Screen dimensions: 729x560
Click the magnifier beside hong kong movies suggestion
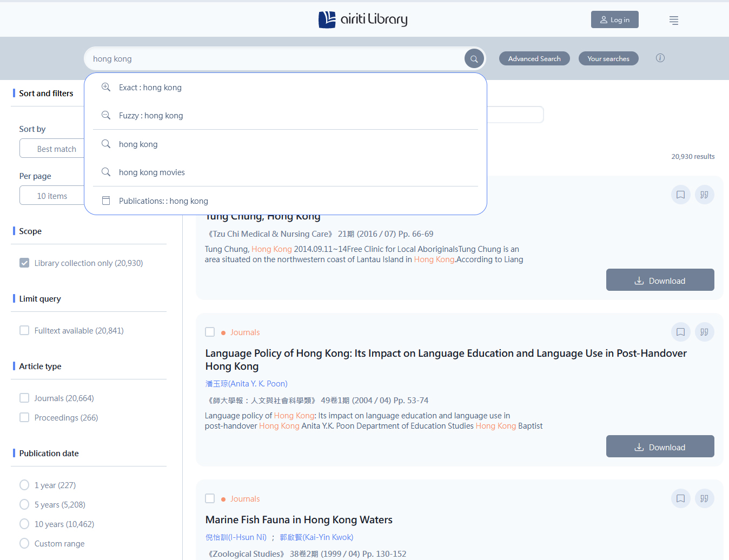(106, 172)
